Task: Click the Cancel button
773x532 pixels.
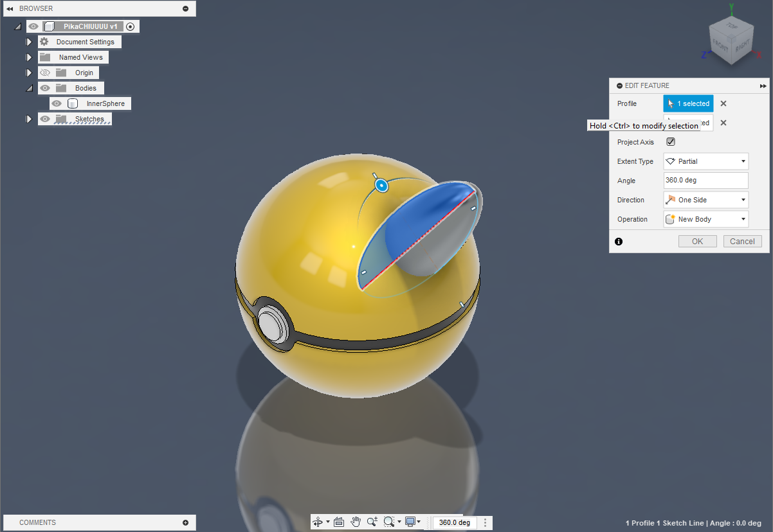Action: point(743,242)
